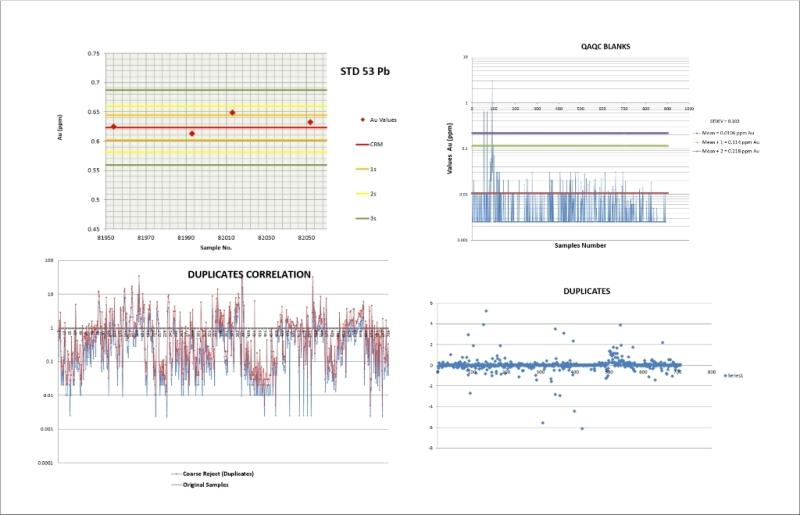The width and height of the screenshot is (800, 515).
Task: Select the "3s" legend entry
Action: pos(366,218)
